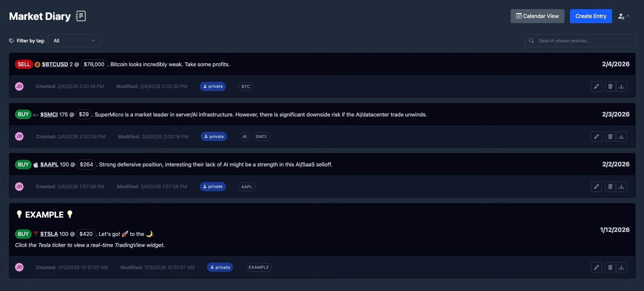Click the edit pencil on the BTCUSD entry
644x291 pixels.
click(597, 86)
